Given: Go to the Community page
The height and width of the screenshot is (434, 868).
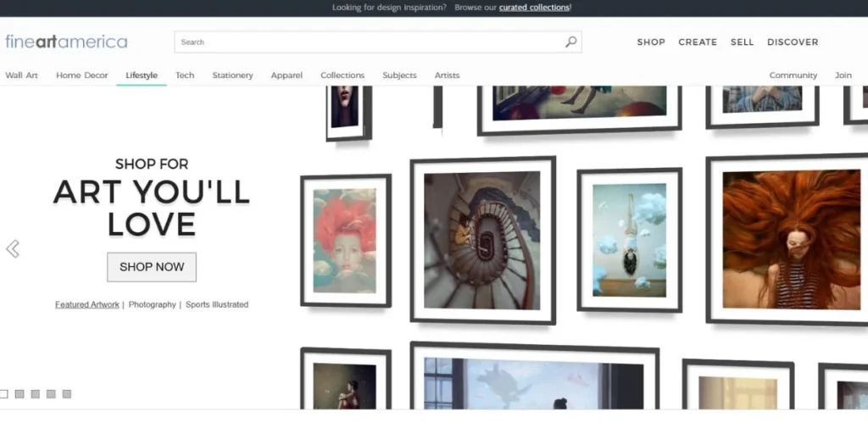Looking at the screenshot, I should [x=793, y=75].
